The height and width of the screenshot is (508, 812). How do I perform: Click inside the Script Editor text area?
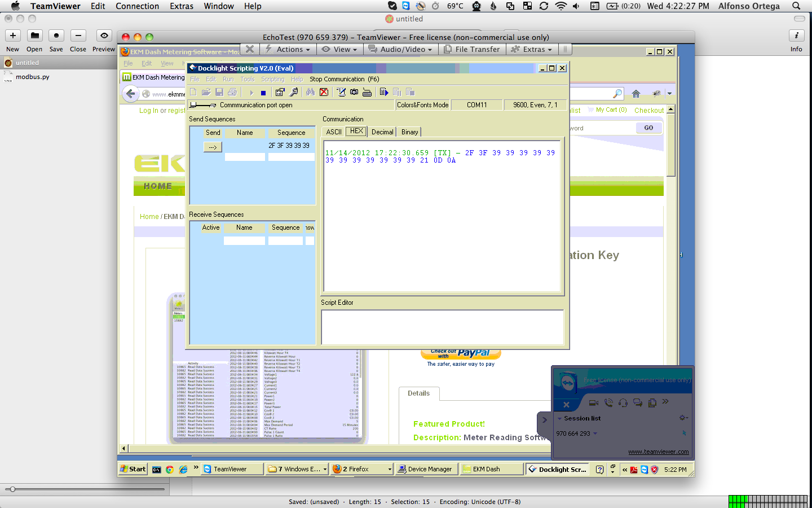[x=442, y=327]
